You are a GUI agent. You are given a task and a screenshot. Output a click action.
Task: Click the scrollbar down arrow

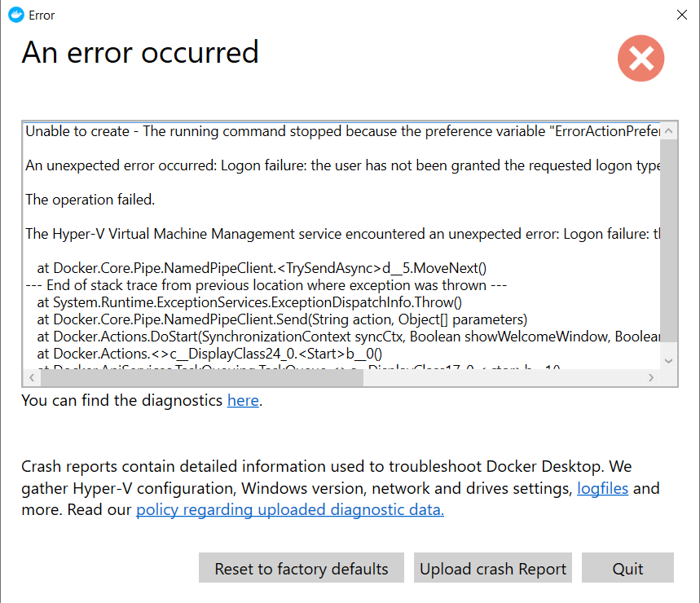[668, 361]
